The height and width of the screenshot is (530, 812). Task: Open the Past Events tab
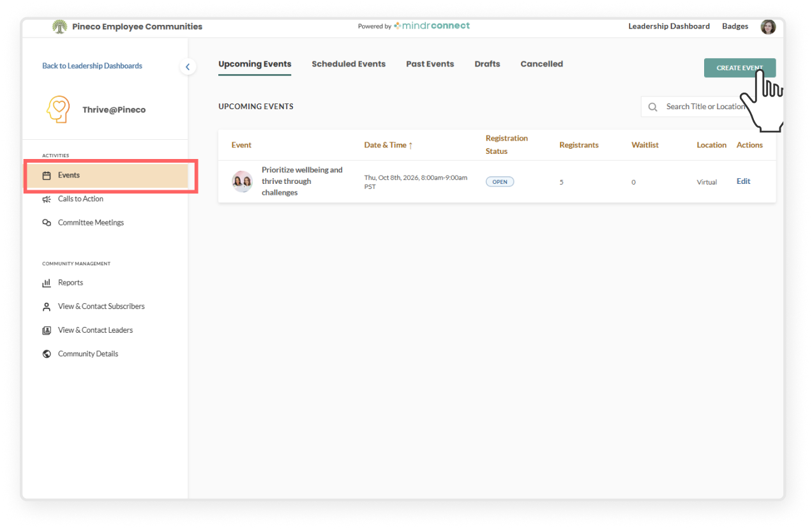point(430,64)
